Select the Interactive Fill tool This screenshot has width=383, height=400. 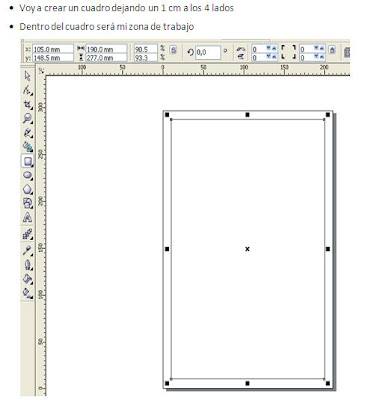tap(28, 293)
